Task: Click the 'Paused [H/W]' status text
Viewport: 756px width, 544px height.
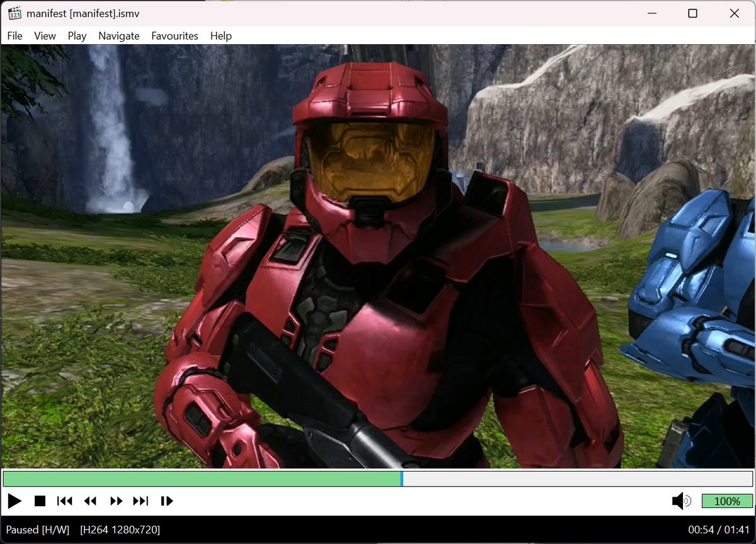Action: [38, 530]
